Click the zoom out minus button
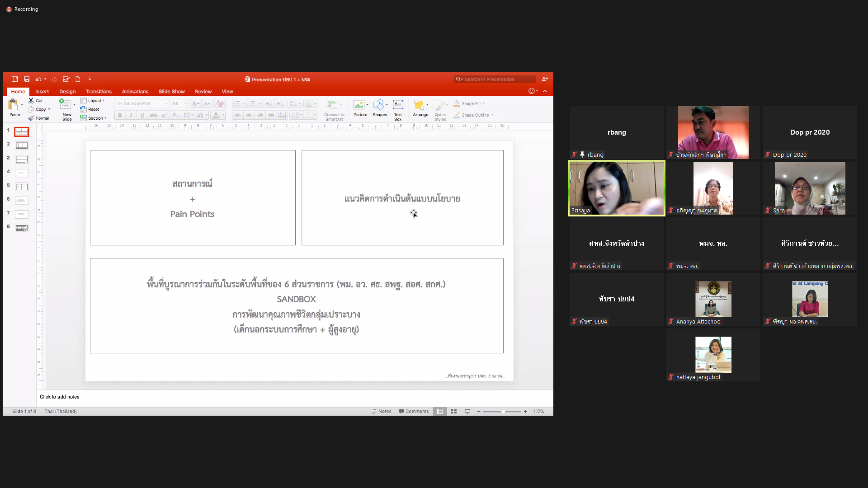This screenshot has width=868, height=488. click(479, 411)
